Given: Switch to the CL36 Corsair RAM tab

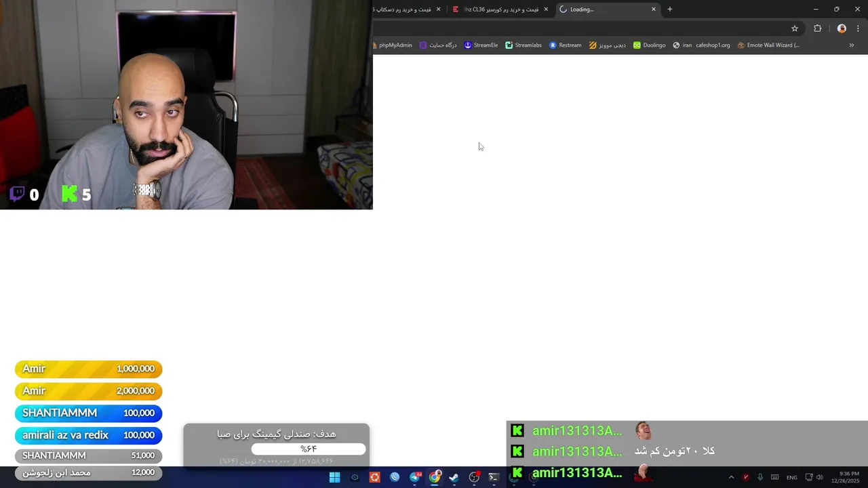Looking at the screenshot, I should (500, 9).
